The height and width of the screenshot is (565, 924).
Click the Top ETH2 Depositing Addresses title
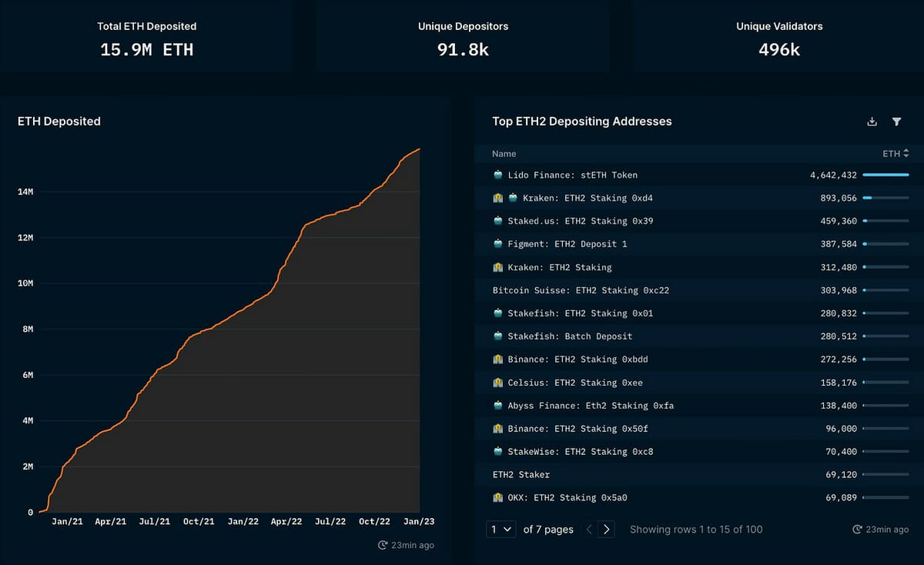582,122
